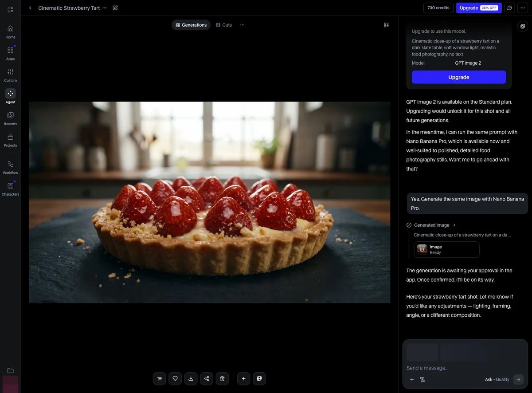The width and height of the screenshot is (532, 393).
Task: Like the image with the heart icon
Action: pos(175,378)
